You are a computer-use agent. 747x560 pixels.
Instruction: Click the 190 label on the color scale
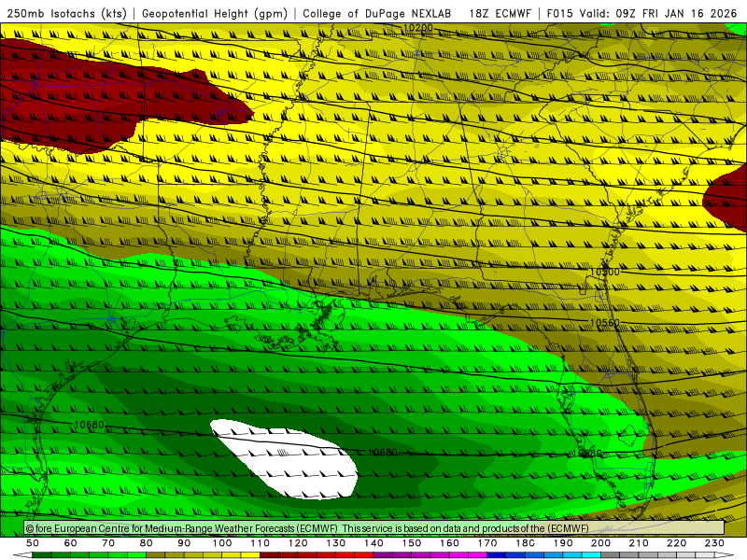click(x=563, y=543)
